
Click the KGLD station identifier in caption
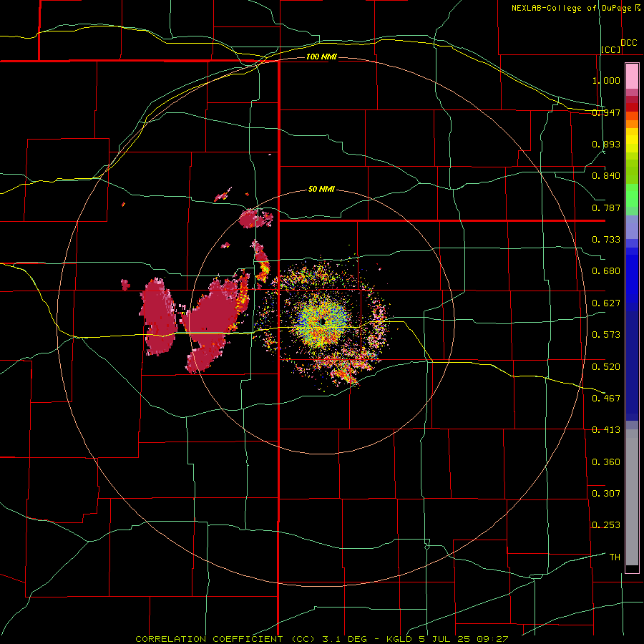click(399, 639)
